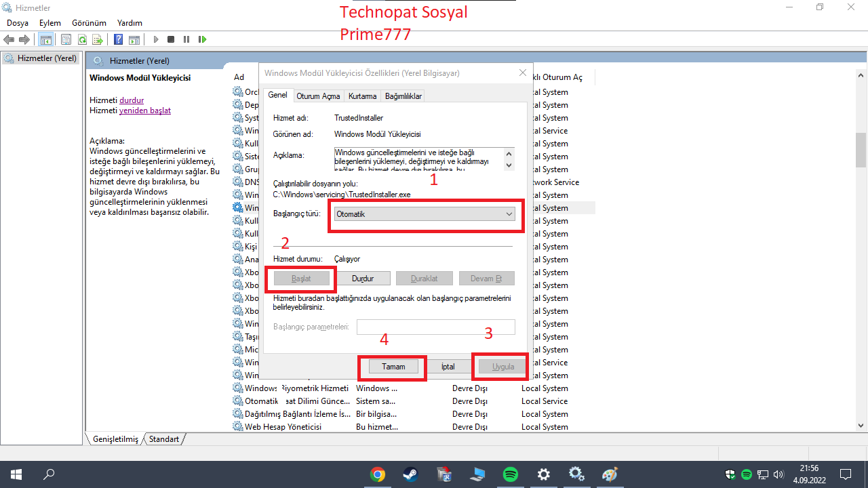Open the taskbar clock showing 21:56
The width and height of the screenshot is (868, 488).
click(809, 474)
